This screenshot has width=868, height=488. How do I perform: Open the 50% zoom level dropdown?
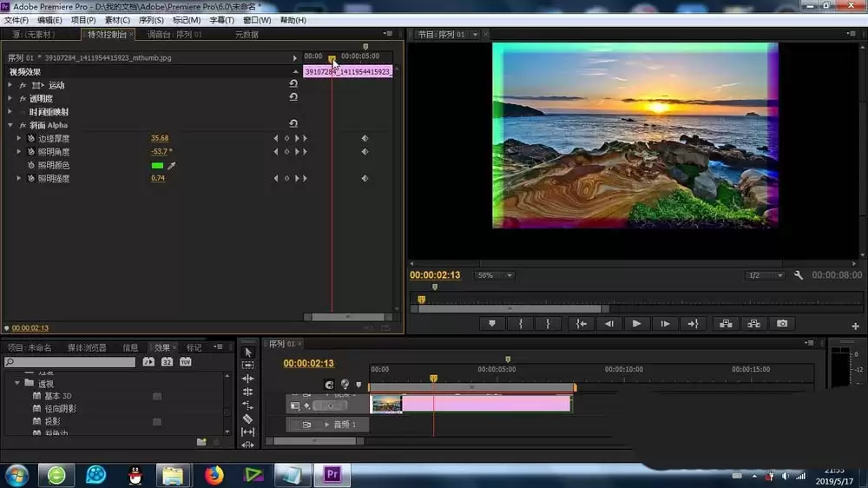click(x=495, y=275)
